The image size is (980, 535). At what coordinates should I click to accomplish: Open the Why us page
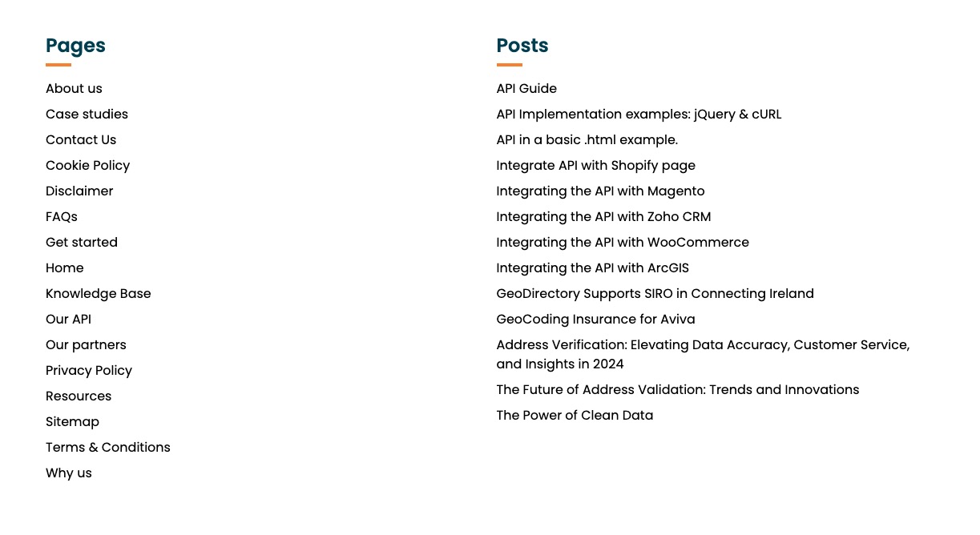coord(69,473)
